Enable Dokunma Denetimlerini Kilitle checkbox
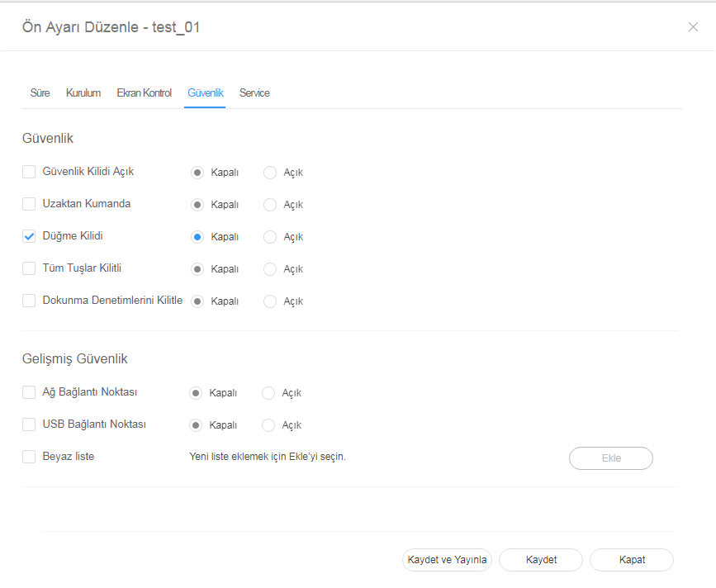This screenshot has height=588, width=716. click(29, 301)
